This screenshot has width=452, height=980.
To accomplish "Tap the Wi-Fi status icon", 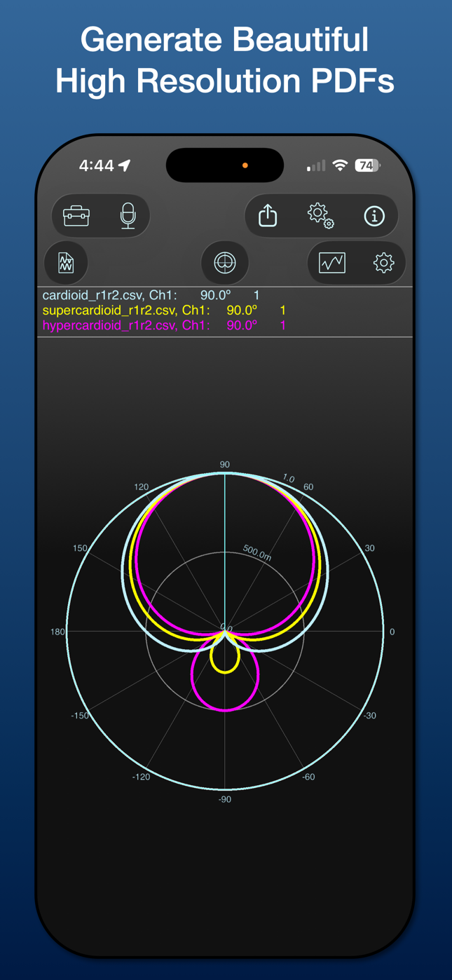I will coord(340,165).
